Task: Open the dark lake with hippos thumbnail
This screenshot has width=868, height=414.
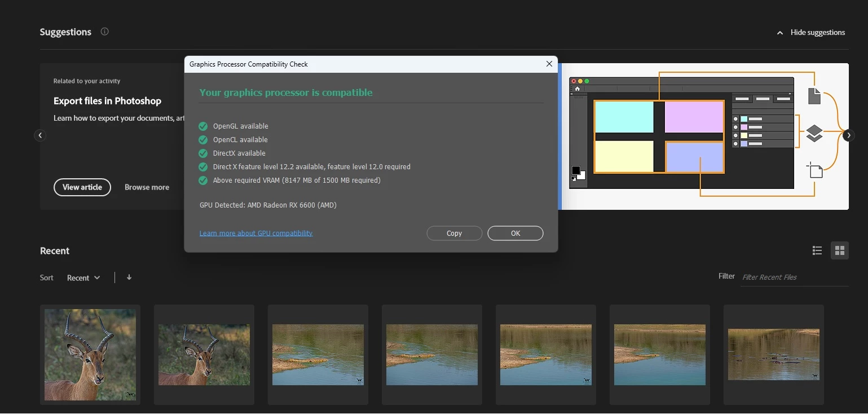Action: (x=774, y=355)
